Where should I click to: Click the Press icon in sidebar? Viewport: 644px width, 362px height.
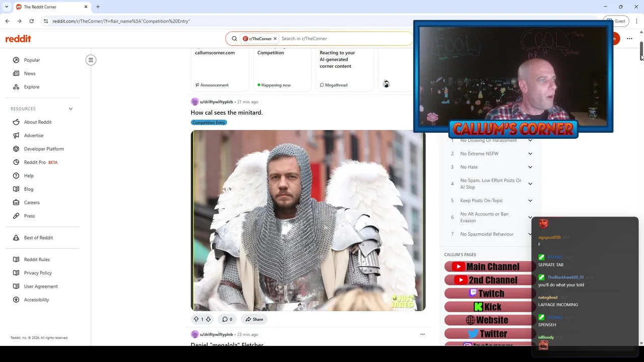[x=16, y=216]
